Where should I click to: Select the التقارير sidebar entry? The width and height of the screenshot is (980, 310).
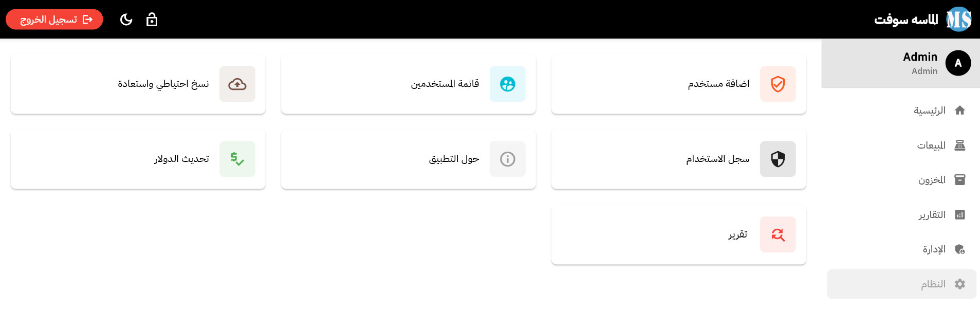931,214
